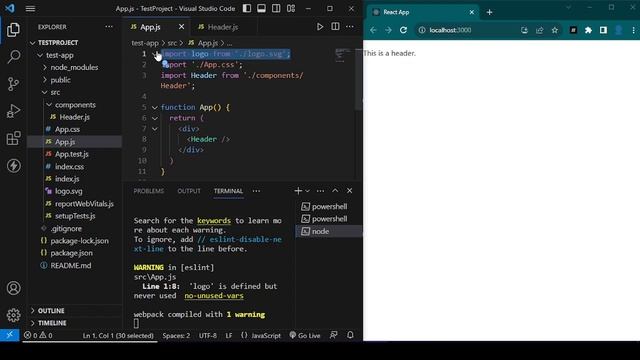Fold the function App block at line 5
The width and height of the screenshot is (640, 360).
pyautogui.click(x=155, y=107)
